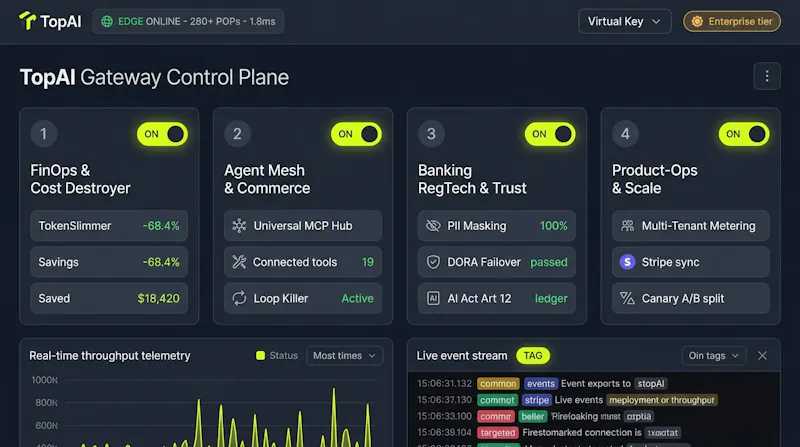Screen dimensions: 800x447
Task: Click the blue stripe tag
Action: [536, 400]
